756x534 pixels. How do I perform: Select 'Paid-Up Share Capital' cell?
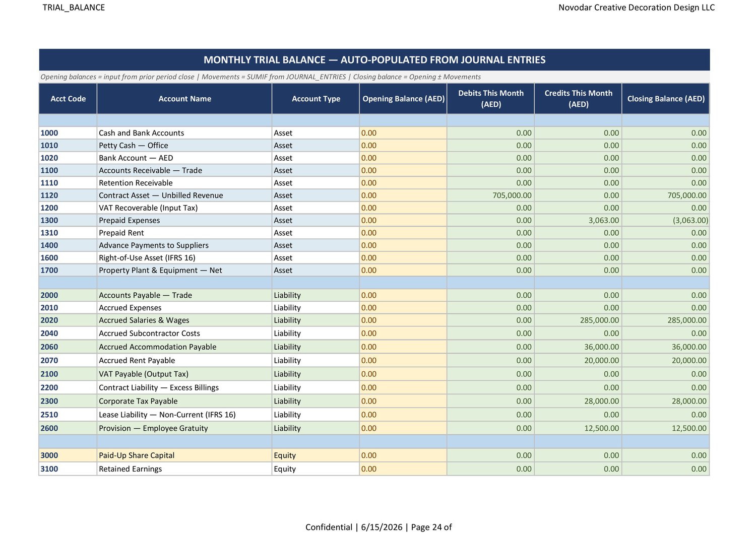point(184,455)
